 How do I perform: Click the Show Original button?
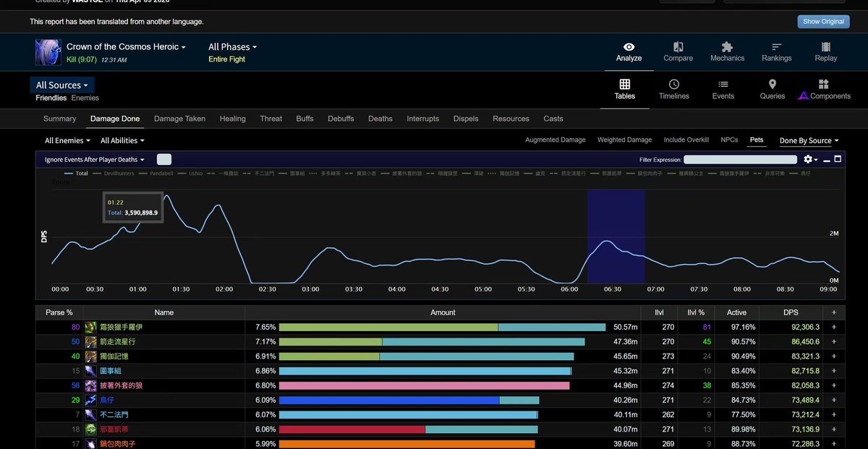pos(823,22)
